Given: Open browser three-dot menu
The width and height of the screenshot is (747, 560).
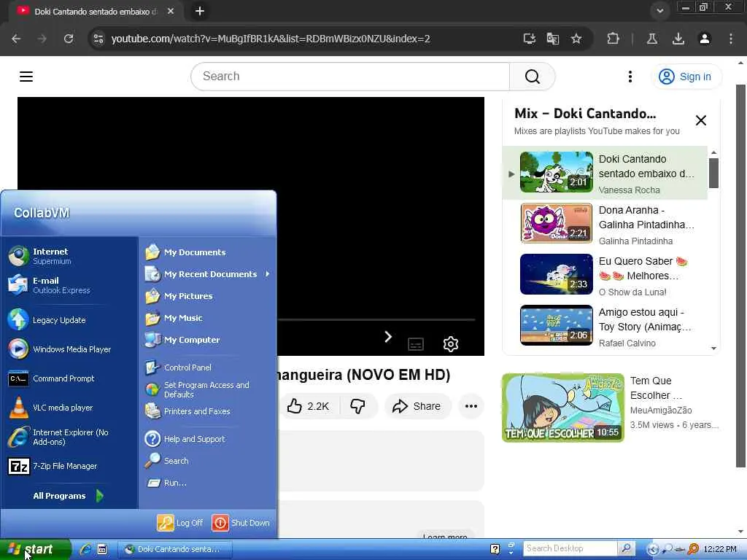Looking at the screenshot, I should tap(731, 39).
